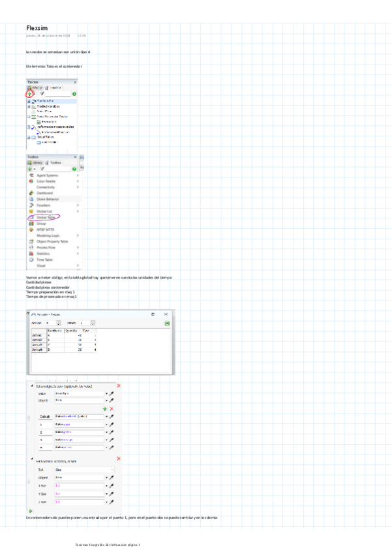Click the eyedropper sampler beside the Default case
Image resolution: width=392 pixels, height=553 pixels.
coord(112,416)
